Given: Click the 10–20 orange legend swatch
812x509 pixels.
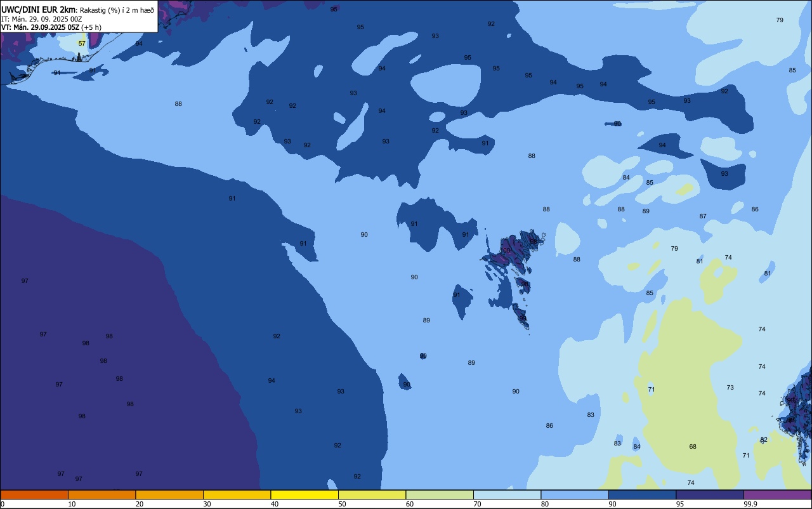Looking at the screenshot, I should tap(101, 494).
